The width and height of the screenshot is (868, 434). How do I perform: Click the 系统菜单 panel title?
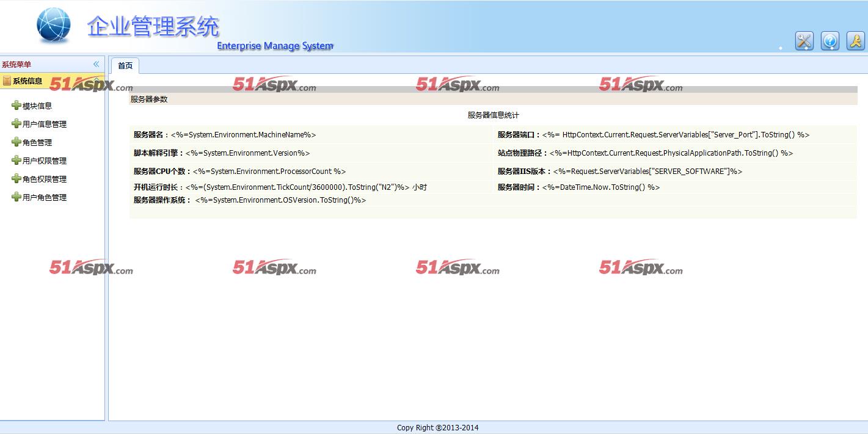click(16, 64)
